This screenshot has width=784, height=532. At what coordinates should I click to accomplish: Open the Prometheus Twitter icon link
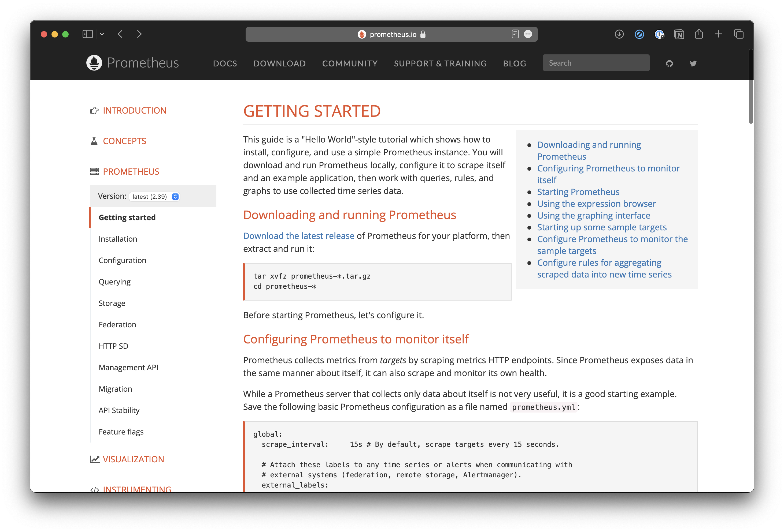pos(693,63)
